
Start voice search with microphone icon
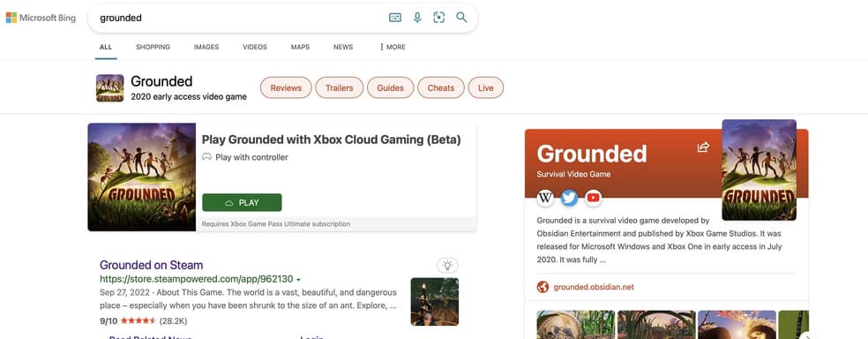click(417, 18)
